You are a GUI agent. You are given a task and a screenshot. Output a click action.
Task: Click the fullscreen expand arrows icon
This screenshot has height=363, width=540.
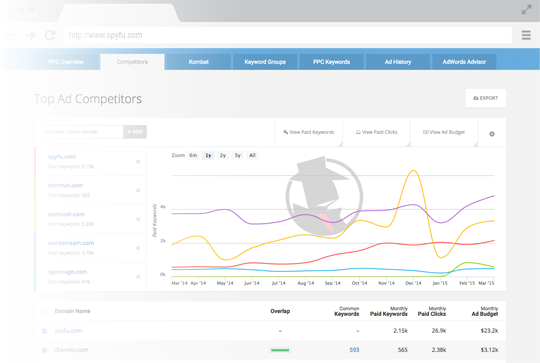click(526, 10)
